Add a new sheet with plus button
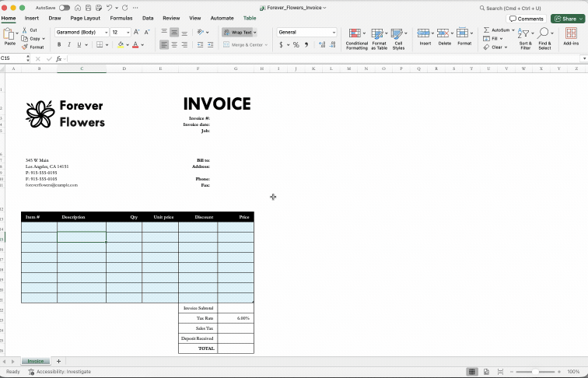The width and height of the screenshot is (588, 378). click(x=58, y=361)
